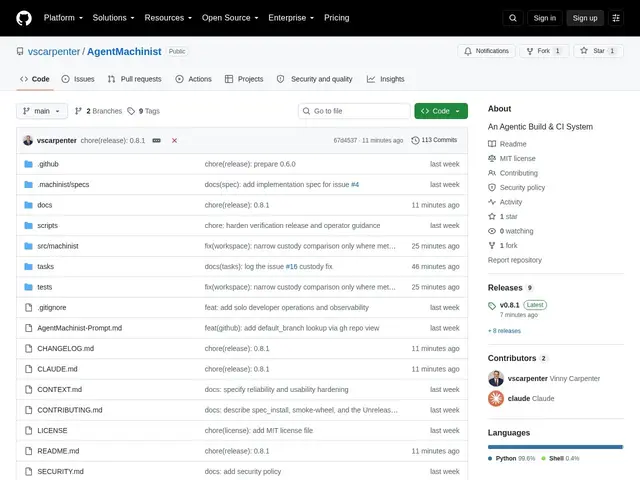
Task: Click the Notifications bell button
Action: tap(486, 51)
